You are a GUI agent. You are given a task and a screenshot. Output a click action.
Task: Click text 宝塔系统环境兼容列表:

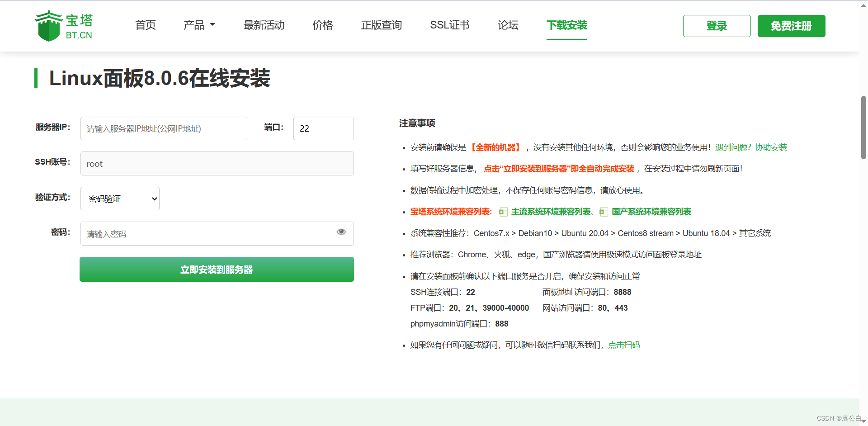point(451,212)
